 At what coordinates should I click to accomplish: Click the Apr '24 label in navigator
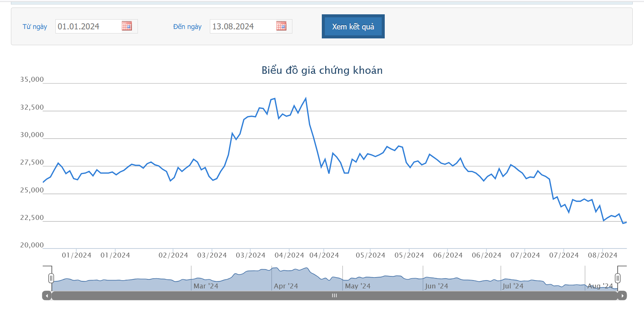coord(286,286)
